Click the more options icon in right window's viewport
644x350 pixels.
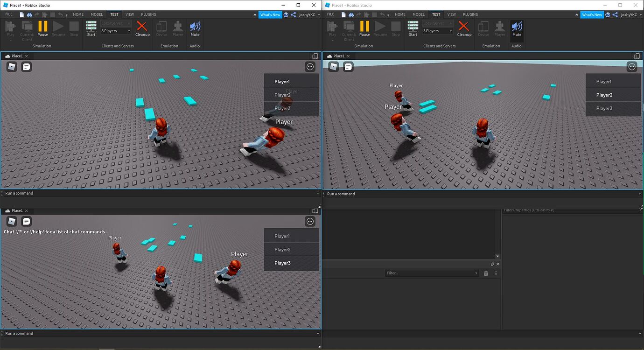(x=632, y=67)
